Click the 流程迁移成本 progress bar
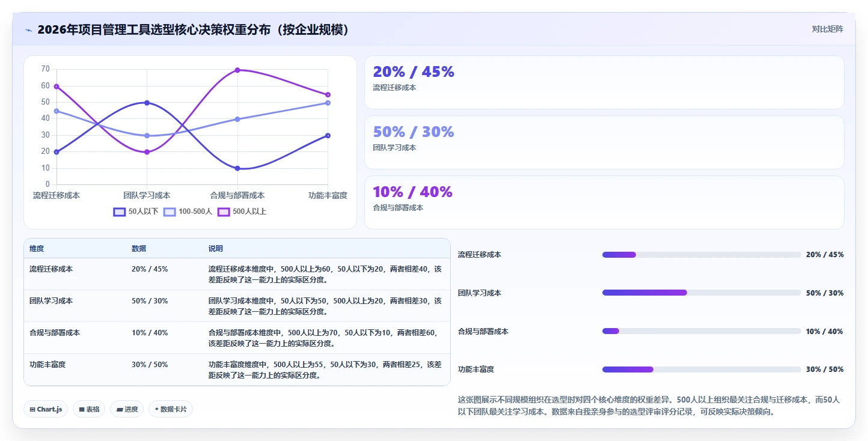 pyautogui.click(x=701, y=255)
